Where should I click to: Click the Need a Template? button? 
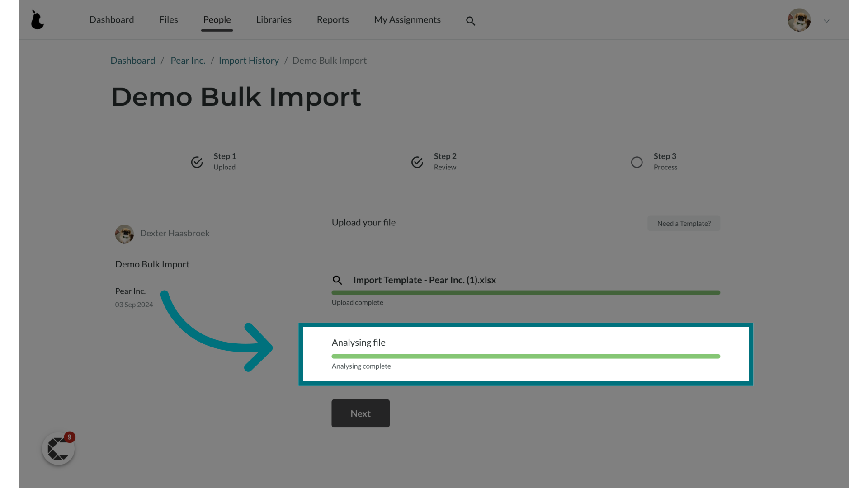(684, 223)
